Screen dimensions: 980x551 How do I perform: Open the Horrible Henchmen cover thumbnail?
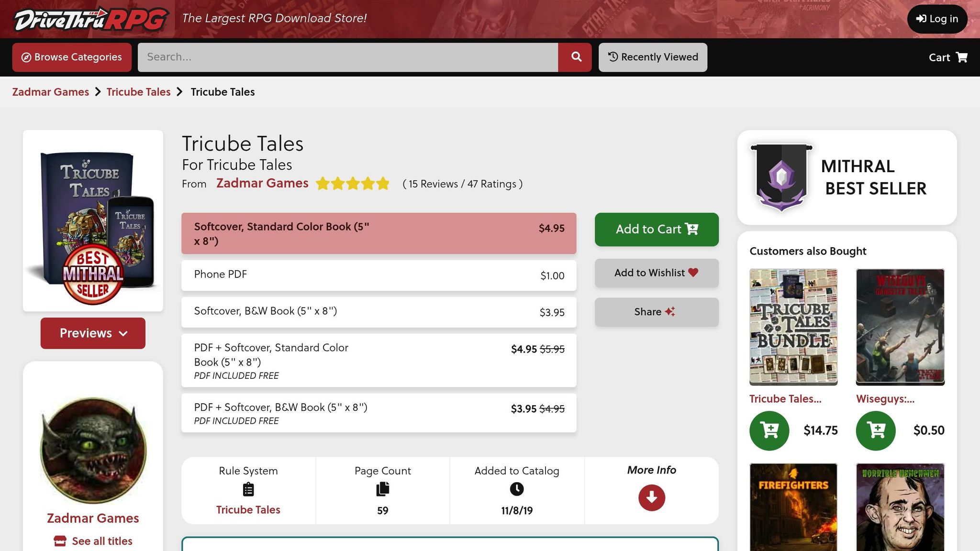[x=900, y=507]
